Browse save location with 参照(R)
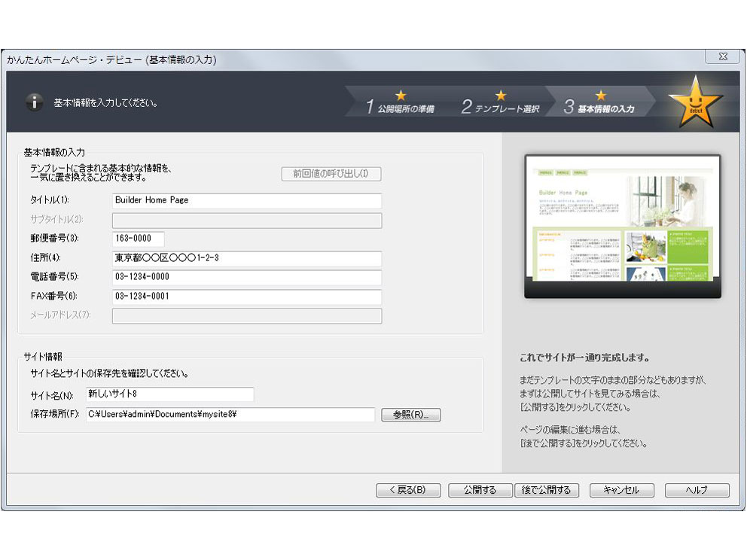This screenshot has height=560, width=747. (410, 415)
